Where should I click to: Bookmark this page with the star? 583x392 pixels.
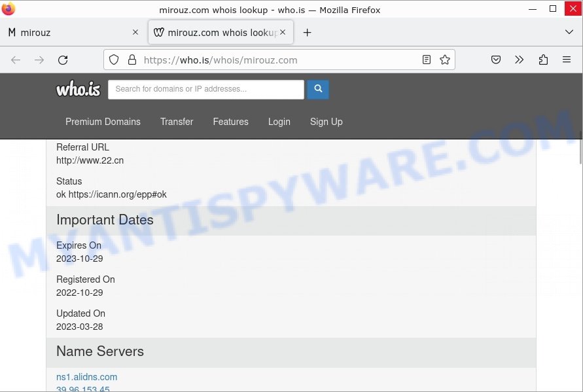coord(445,60)
